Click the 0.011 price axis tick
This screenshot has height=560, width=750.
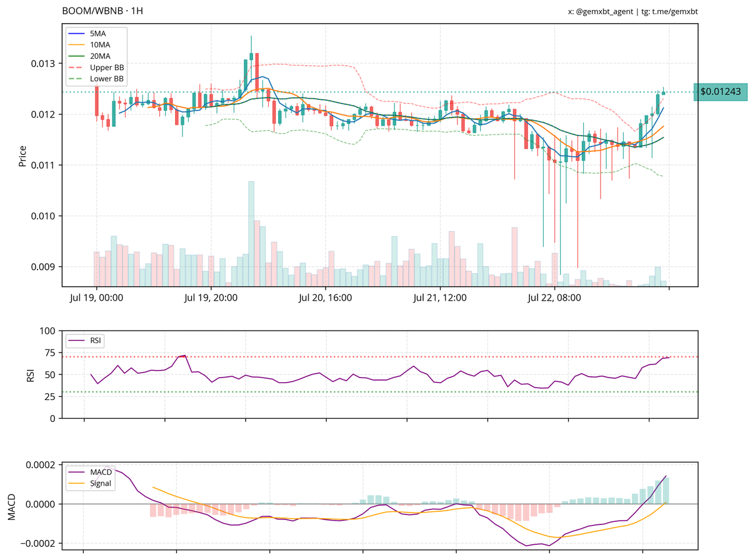click(x=43, y=165)
